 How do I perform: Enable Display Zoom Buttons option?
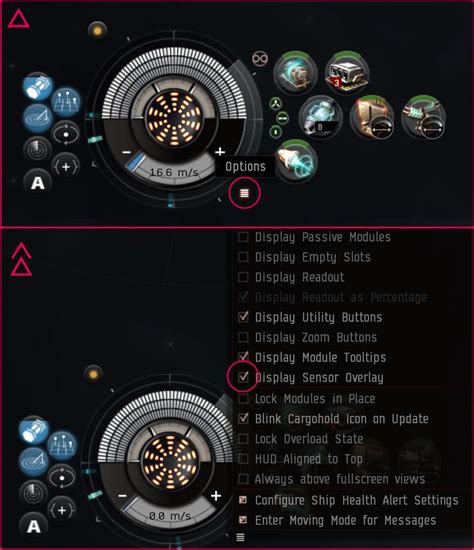pyautogui.click(x=243, y=337)
